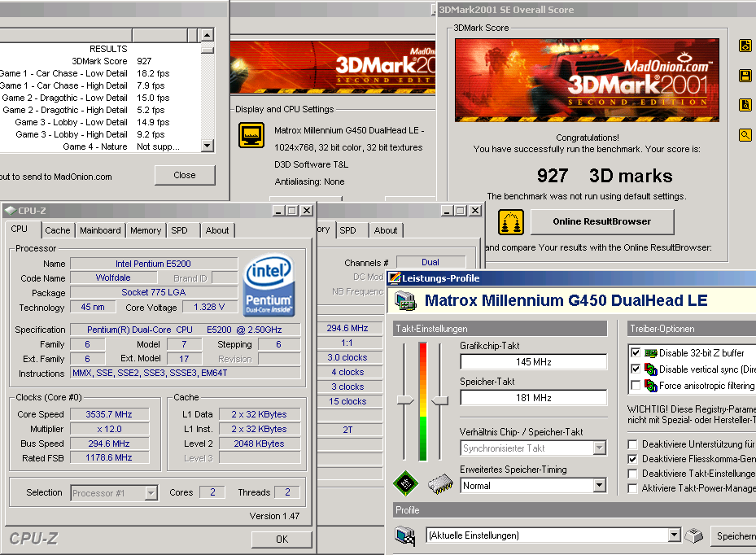Click the yellow tree Online ResultBrowser icon
The image size is (756, 555).
pyautogui.click(x=511, y=222)
